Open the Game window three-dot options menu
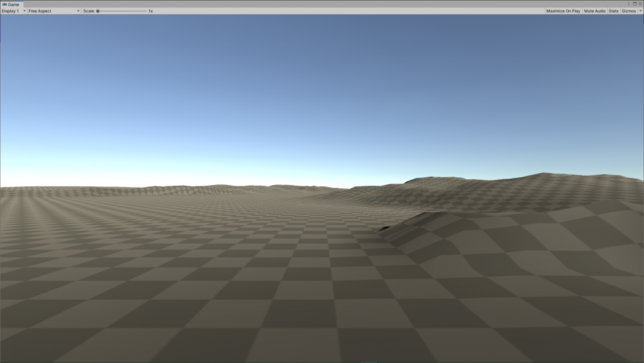The width and height of the screenshot is (644, 363). coord(629,4)
